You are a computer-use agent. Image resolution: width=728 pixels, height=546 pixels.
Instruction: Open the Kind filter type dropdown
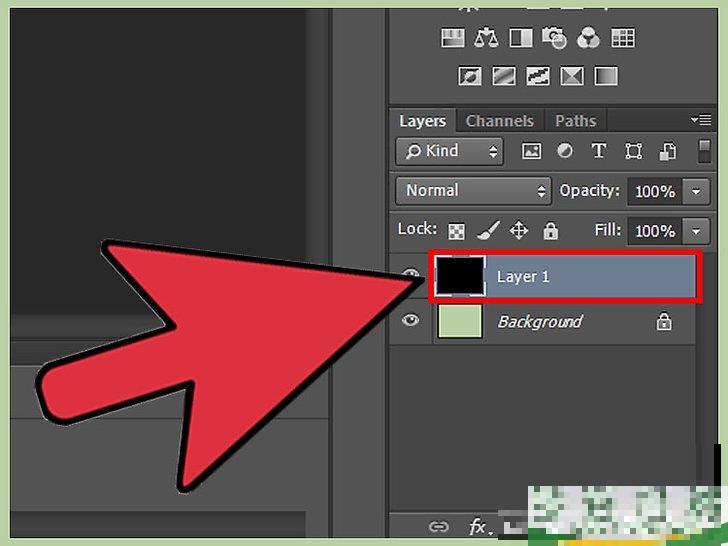click(x=449, y=151)
